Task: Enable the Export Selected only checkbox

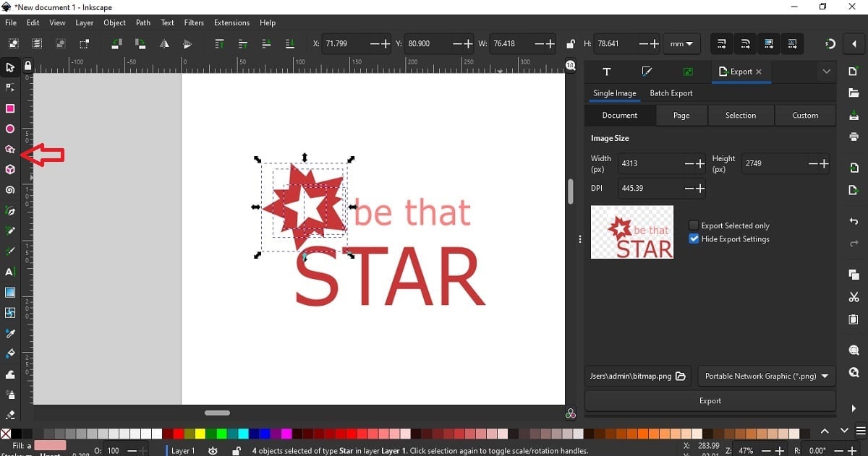Action: (694, 225)
